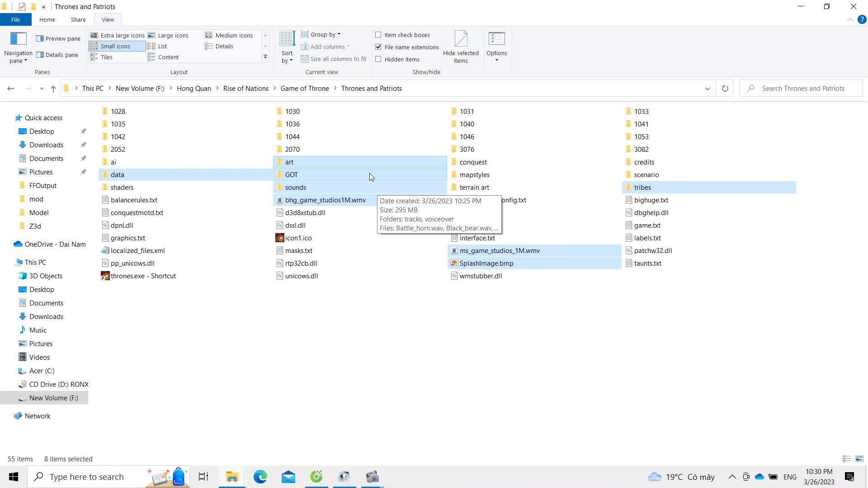Collapse the ribbon with the chevron

850,20
